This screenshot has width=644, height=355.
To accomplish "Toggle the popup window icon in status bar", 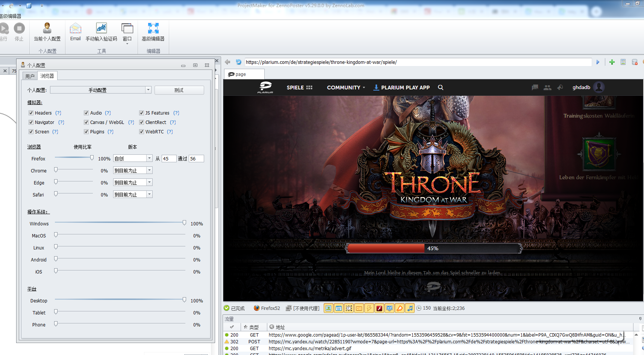I will [339, 308].
